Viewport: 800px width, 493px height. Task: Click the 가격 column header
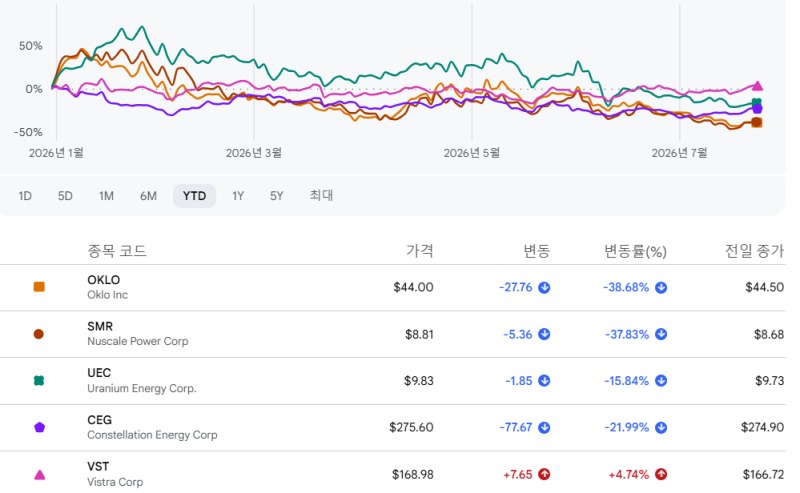419,251
